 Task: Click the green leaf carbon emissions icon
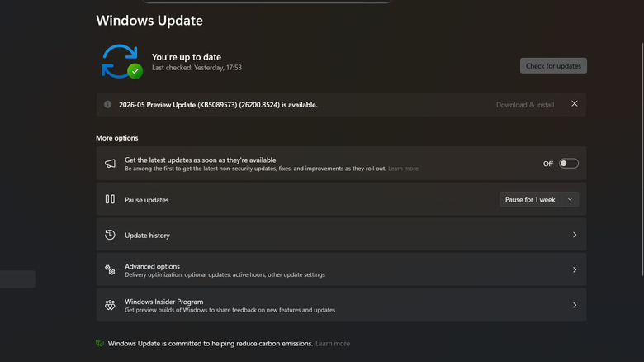point(100,343)
